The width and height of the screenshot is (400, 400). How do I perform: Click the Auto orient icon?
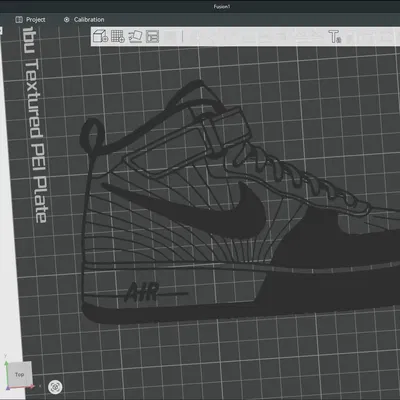coord(135,36)
